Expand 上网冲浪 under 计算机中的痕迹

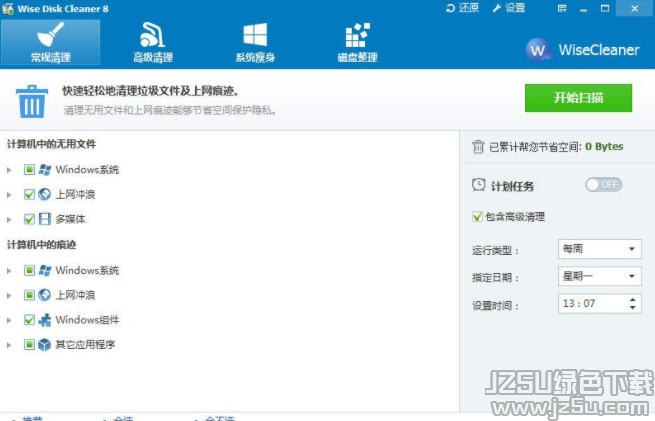(9, 295)
